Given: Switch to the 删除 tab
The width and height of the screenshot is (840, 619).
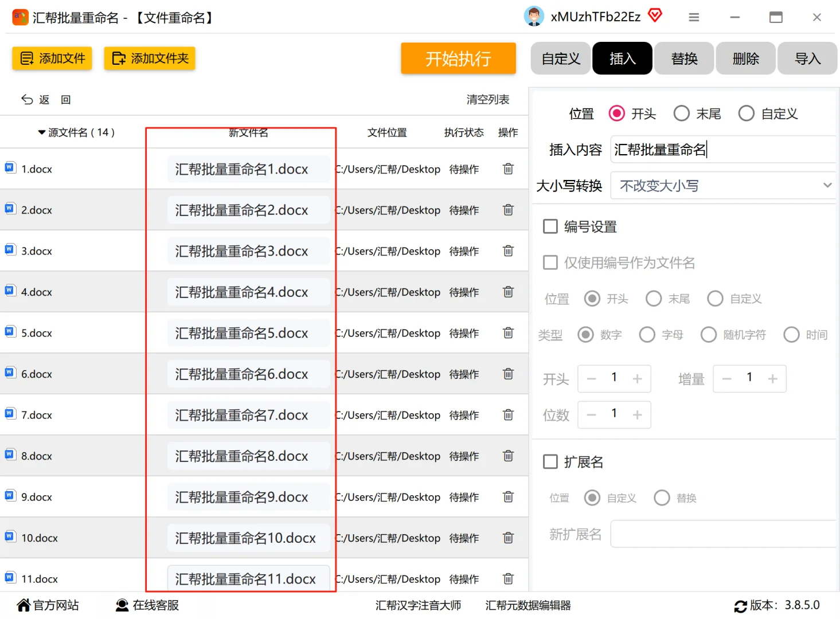Looking at the screenshot, I should click(745, 58).
